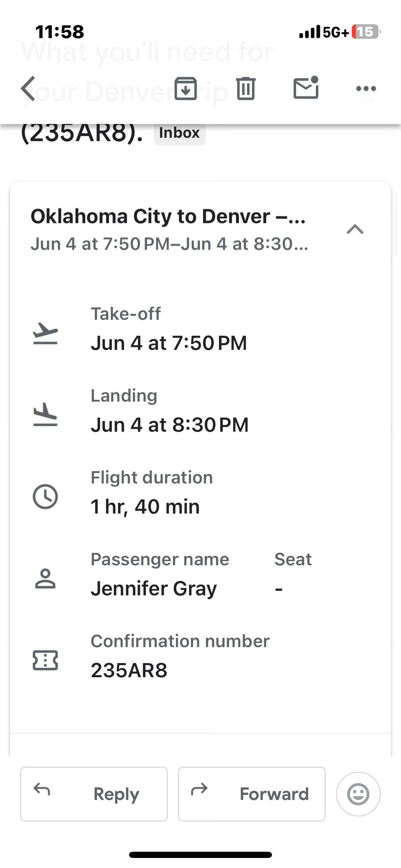This screenshot has width=401, height=868.
Task: Tap the confirmation ticket icon
Action: [45, 660]
